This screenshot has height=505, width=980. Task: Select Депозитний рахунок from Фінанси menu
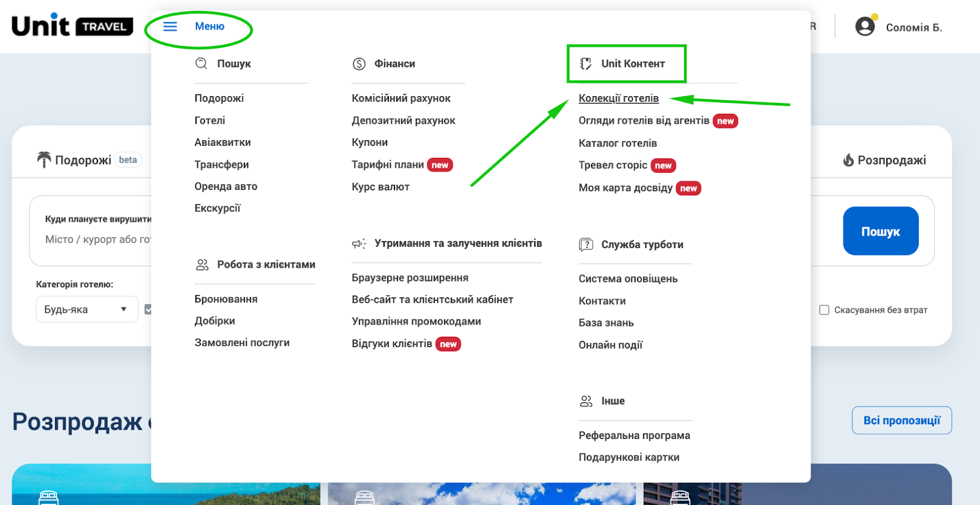coord(403,121)
